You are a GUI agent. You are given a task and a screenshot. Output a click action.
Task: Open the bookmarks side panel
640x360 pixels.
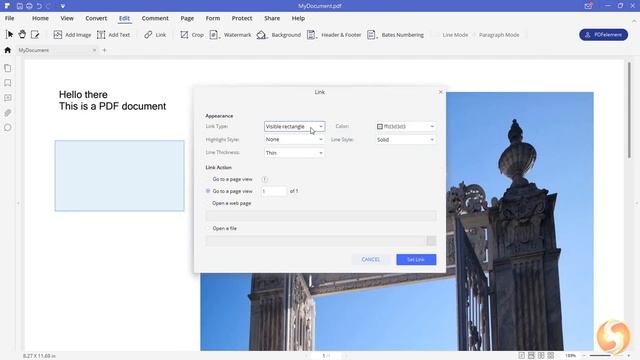pos(8,83)
